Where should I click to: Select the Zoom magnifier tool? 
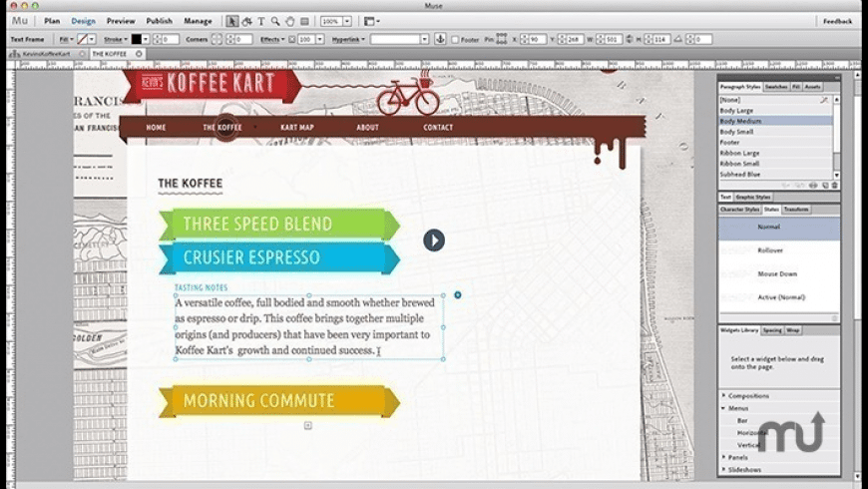tap(275, 21)
